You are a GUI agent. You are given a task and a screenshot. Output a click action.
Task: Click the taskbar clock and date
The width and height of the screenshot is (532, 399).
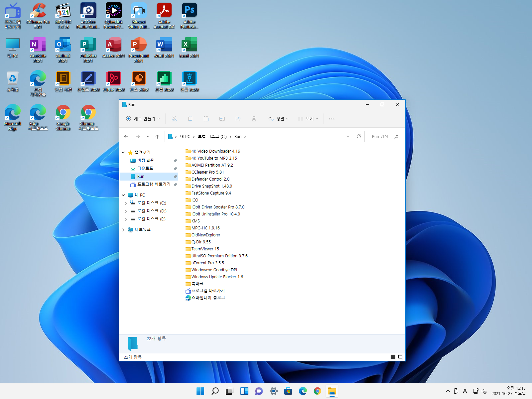[x=509, y=391]
